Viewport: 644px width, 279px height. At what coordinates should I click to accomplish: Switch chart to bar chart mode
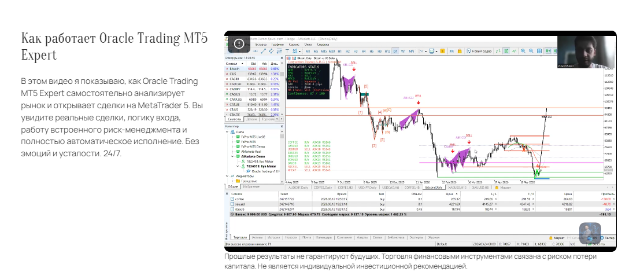498,51
